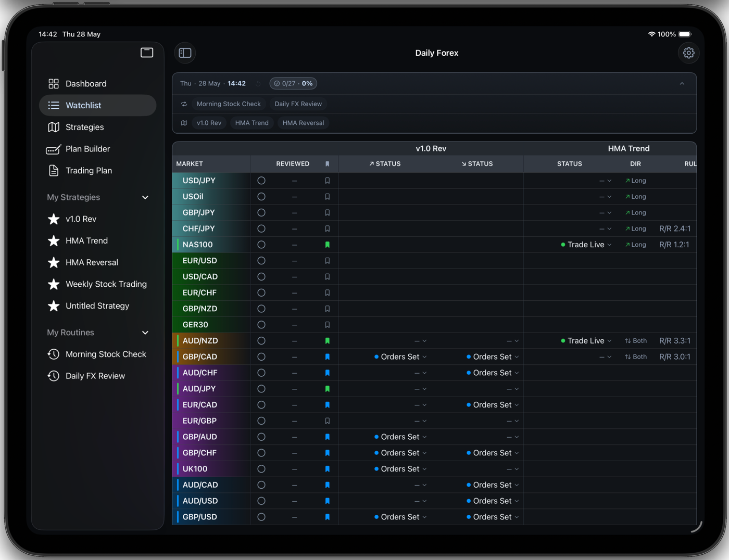
Task: Click the blue color tag on GBP/USD
Action: [178, 517]
